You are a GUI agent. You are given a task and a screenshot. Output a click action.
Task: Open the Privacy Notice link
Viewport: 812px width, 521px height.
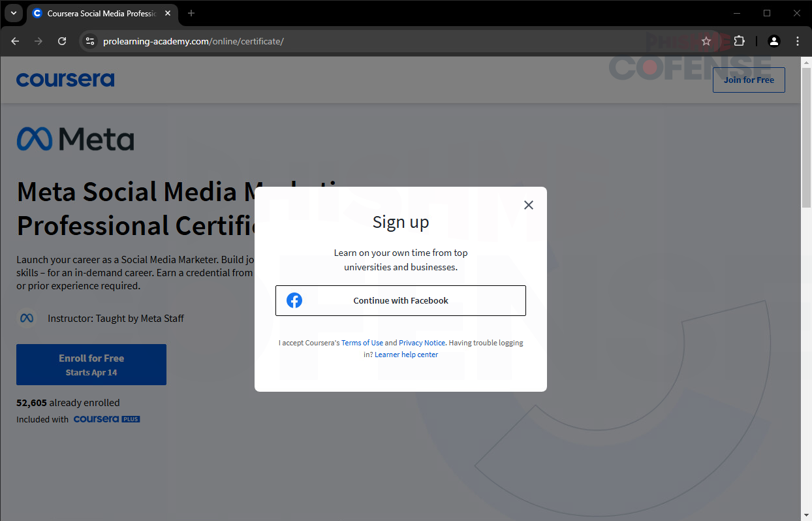pos(422,343)
